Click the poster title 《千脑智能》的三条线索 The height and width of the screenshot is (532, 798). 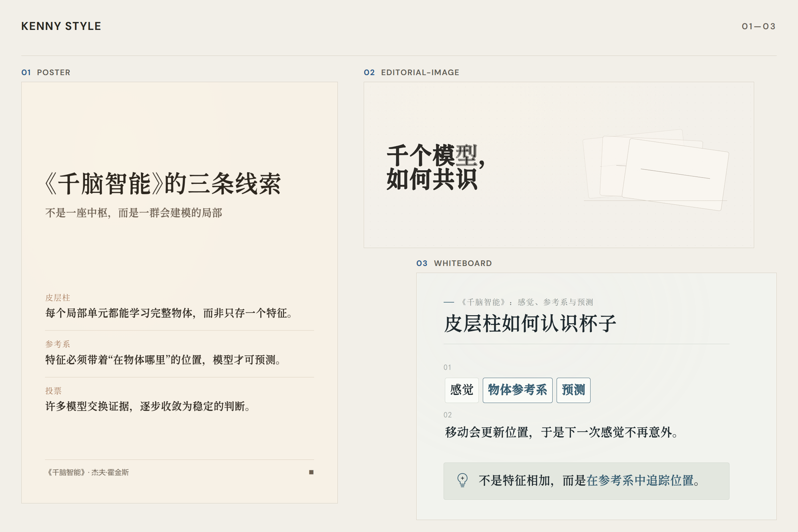163,184
